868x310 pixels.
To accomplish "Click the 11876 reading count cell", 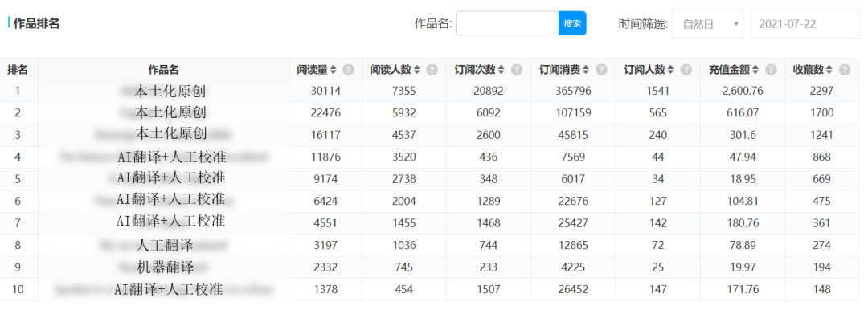I will pyautogui.click(x=326, y=157).
